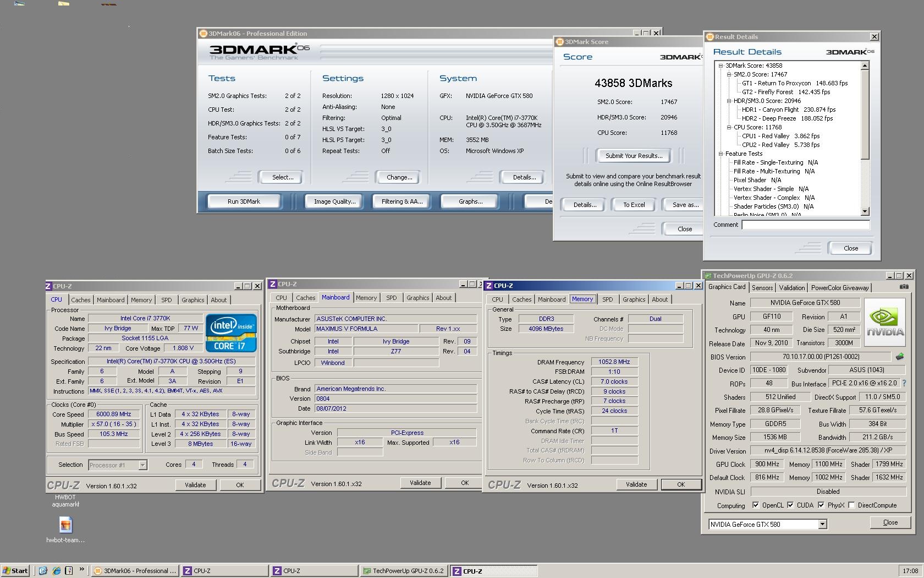Click the BIOS save chip icon
The image size is (924, 578).
click(900, 357)
